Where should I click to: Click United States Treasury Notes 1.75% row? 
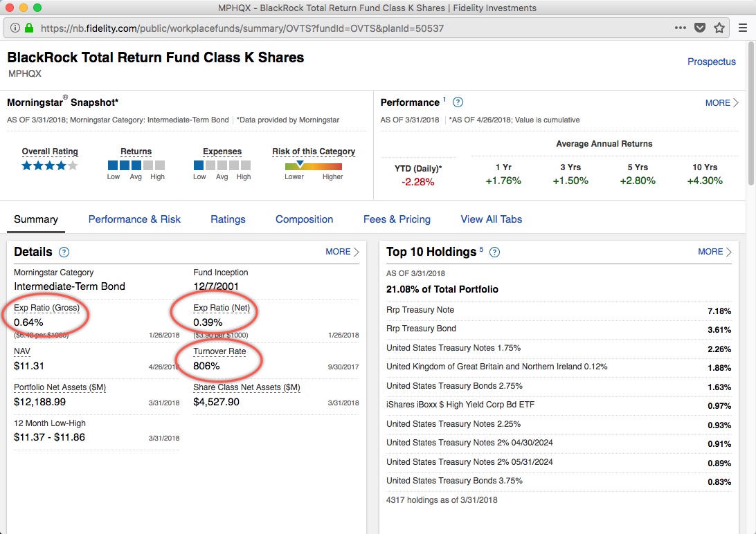point(558,349)
